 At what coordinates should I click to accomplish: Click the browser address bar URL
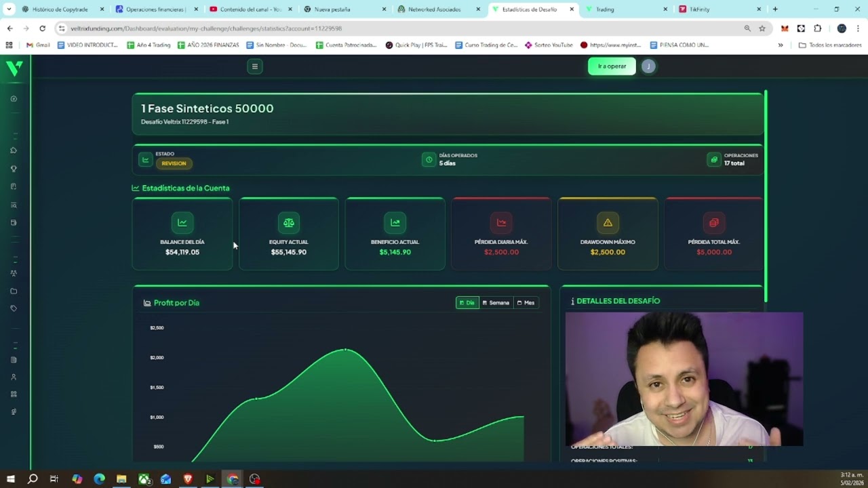point(206,28)
